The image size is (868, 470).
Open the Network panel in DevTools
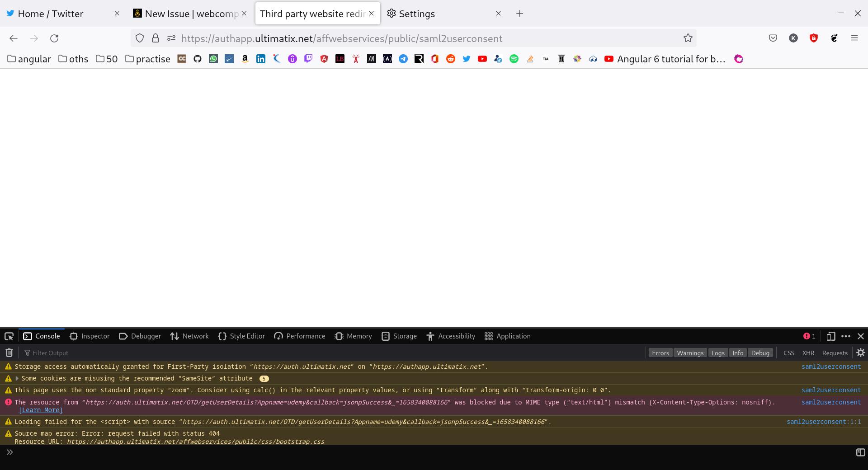pyautogui.click(x=189, y=336)
